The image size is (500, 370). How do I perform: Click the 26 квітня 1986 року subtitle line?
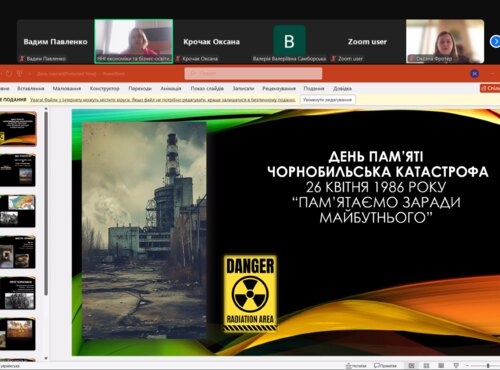376,187
